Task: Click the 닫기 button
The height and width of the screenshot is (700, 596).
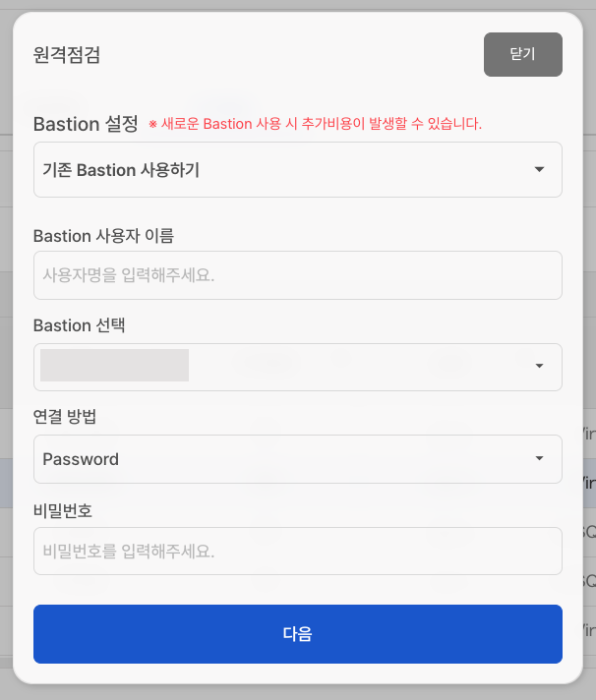Action: 522,54
